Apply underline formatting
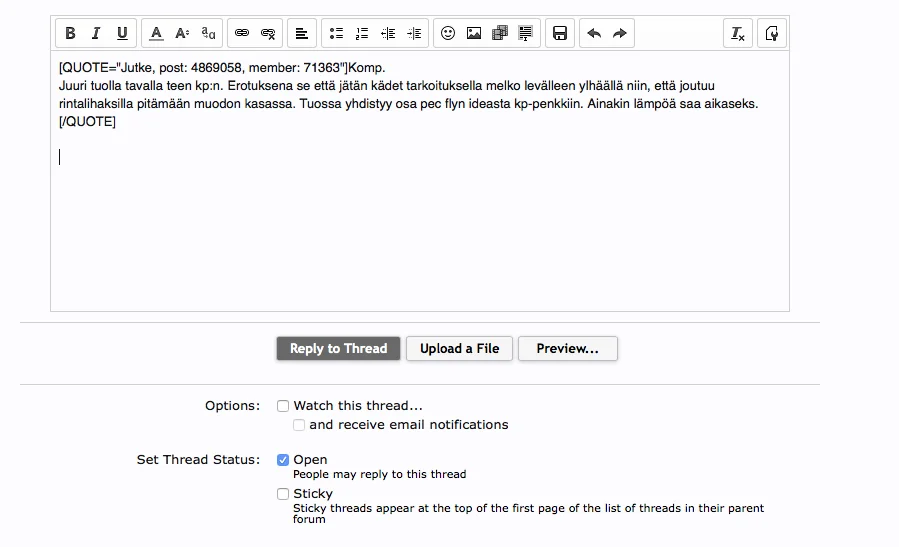Image resolution: width=899 pixels, height=547 pixels. [x=122, y=33]
